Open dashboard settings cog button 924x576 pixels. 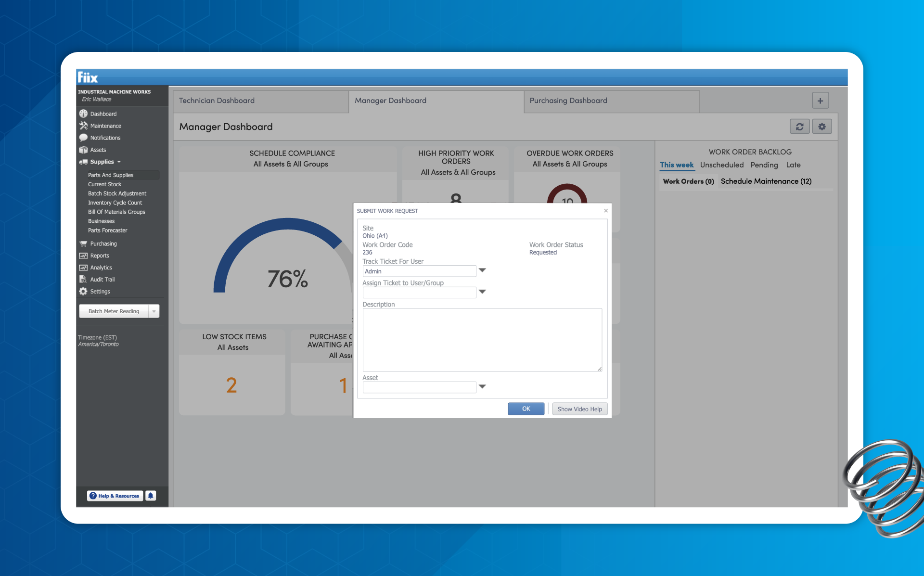pyautogui.click(x=822, y=127)
